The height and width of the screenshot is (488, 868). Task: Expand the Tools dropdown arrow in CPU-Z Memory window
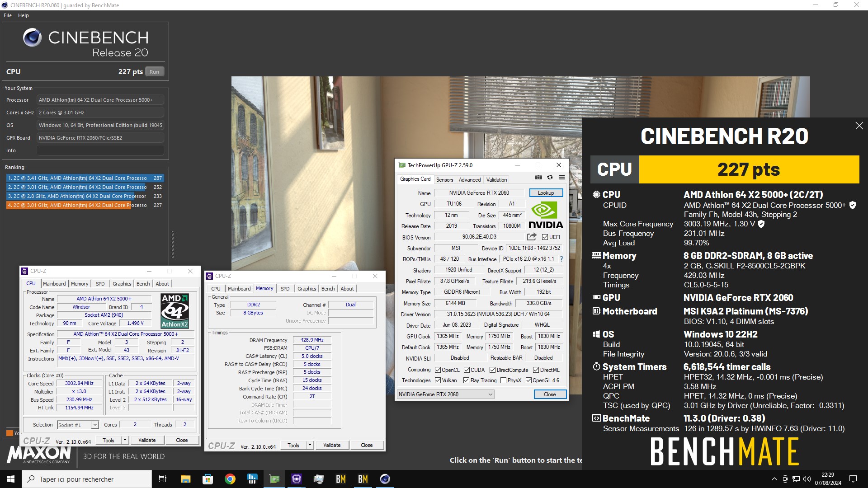coord(310,445)
